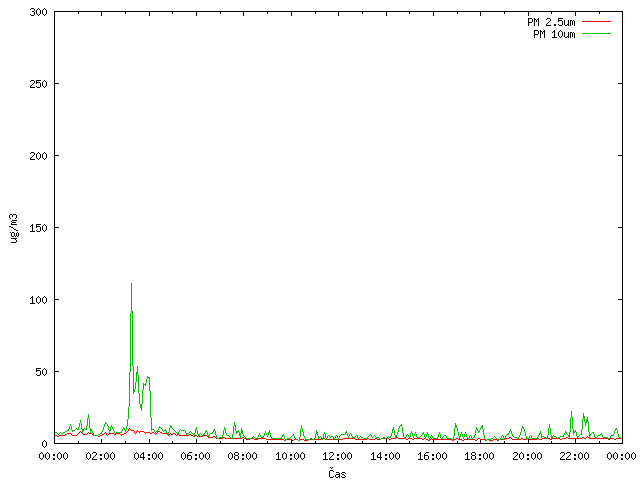Click the red PM 2.5um legend line

(x=596, y=22)
